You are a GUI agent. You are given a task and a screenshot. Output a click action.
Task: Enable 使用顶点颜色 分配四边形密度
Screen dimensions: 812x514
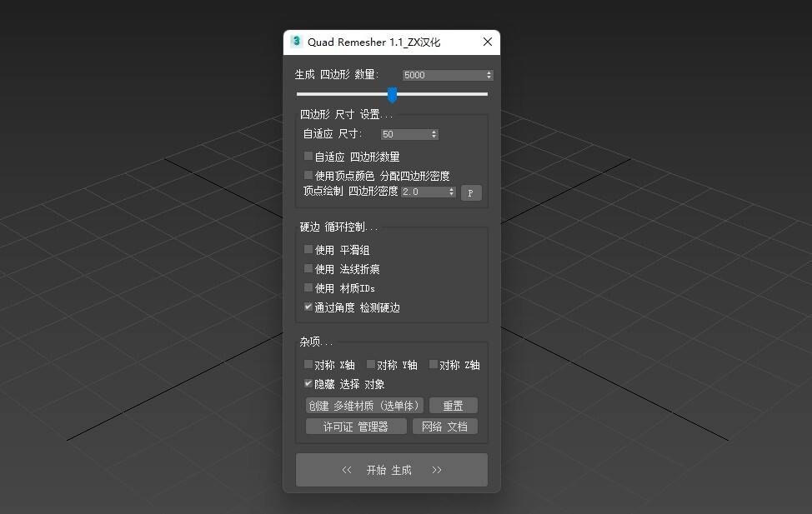tap(308, 174)
